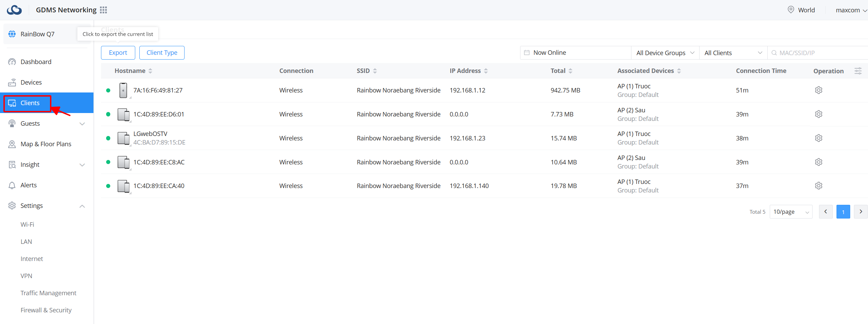Expand the All Clients filter dropdown
868x324 pixels.
733,53
